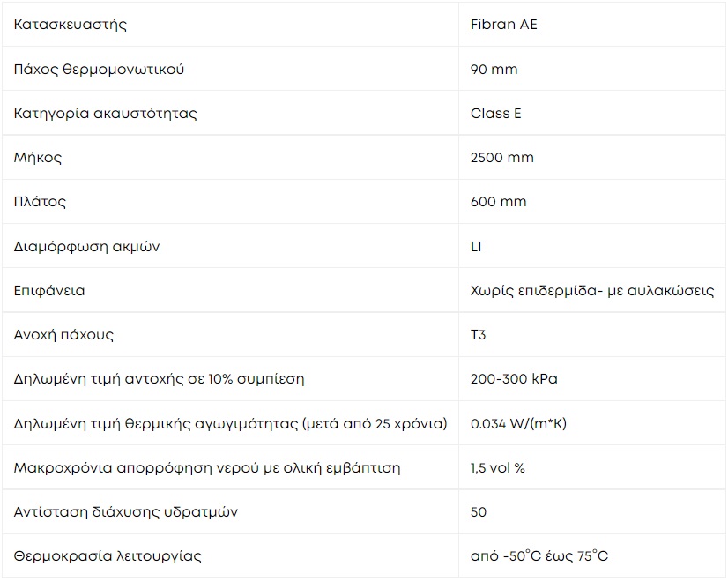Screen dimensions: 728x581
Task: Select the LI edge value
Action: click(x=476, y=246)
